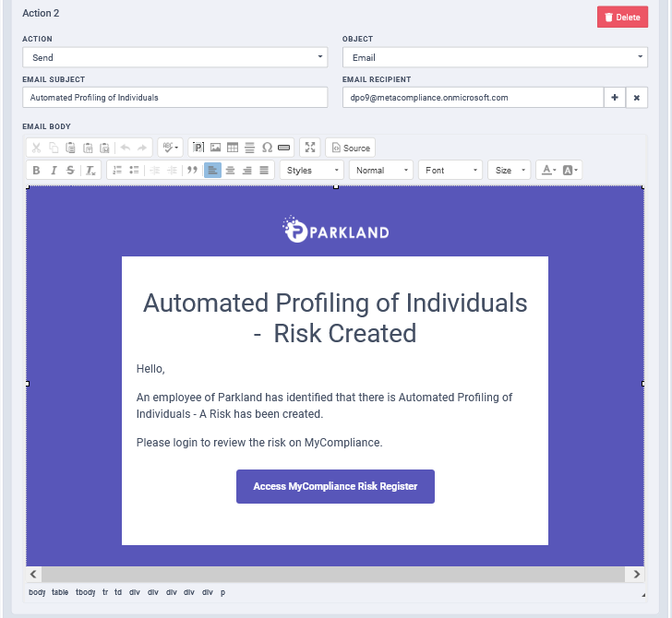Click the Email Recipient input field
The width and height of the screenshot is (672, 618).
point(474,98)
